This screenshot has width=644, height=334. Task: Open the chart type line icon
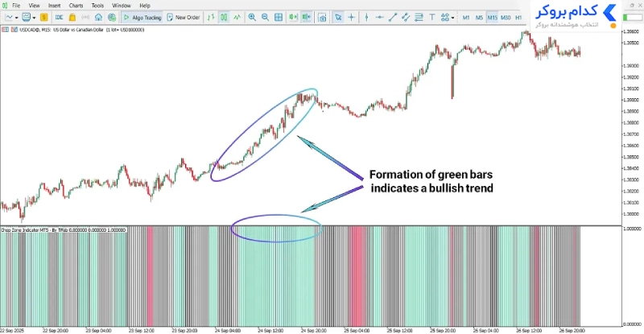(9, 17)
